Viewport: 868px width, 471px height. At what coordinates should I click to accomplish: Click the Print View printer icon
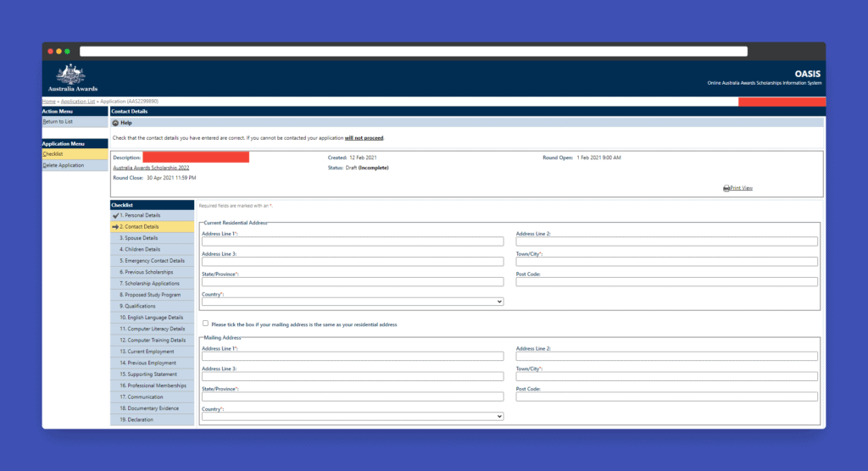[726, 188]
